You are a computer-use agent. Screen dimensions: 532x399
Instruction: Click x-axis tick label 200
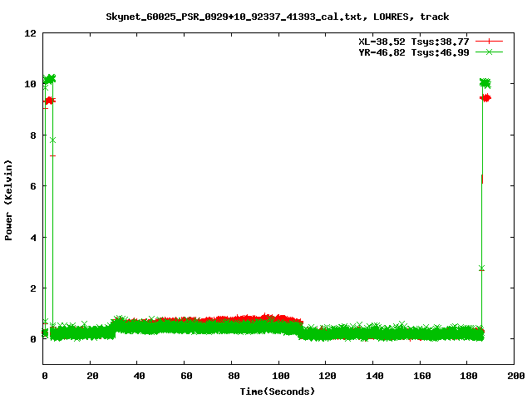click(x=515, y=376)
